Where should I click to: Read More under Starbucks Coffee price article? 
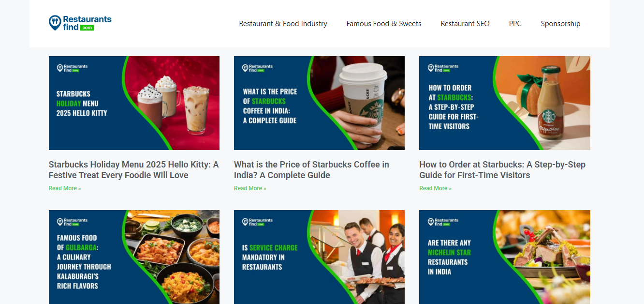pyautogui.click(x=250, y=188)
